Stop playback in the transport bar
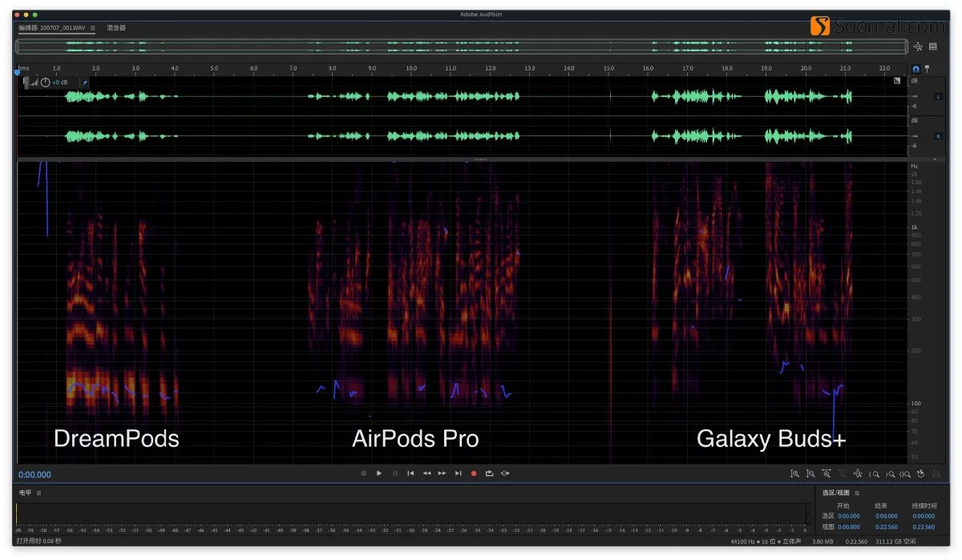Image resolution: width=962 pixels, height=560 pixels. pos(363,473)
